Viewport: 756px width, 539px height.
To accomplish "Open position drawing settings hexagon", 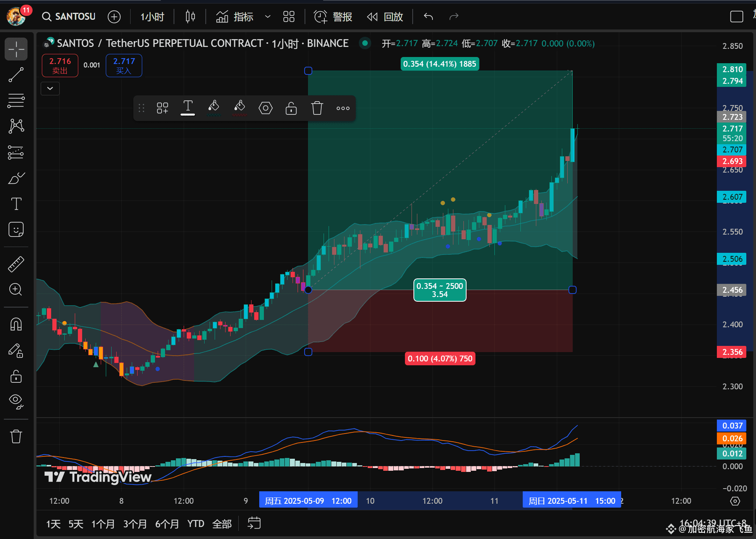I will [265, 108].
